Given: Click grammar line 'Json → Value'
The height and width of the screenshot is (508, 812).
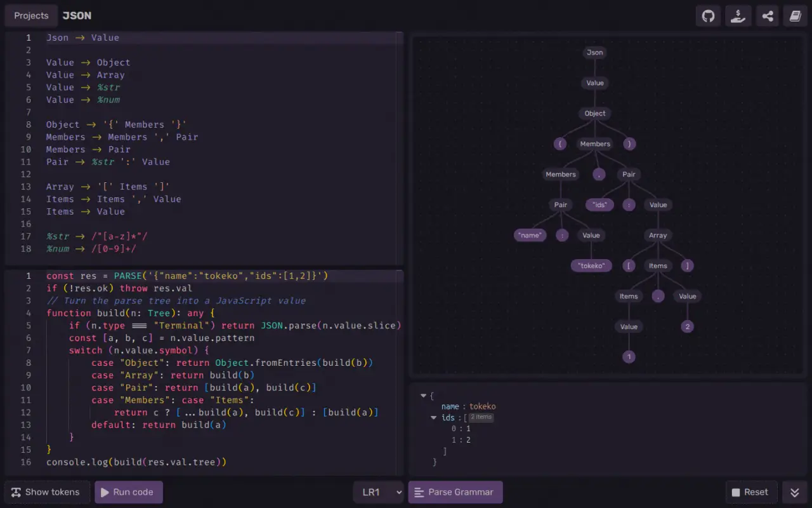Looking at the screenshot, I should [82, 37].
